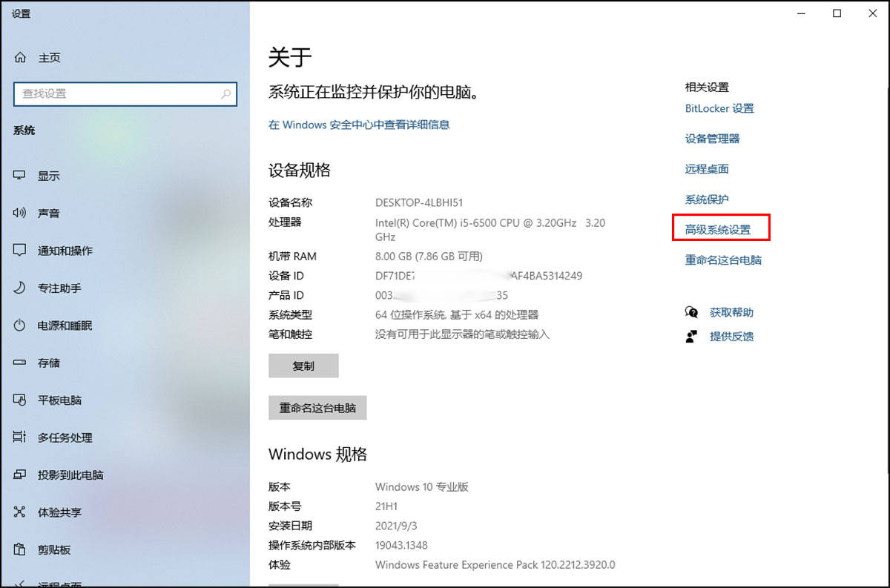Viewport: 890px width, 588px height.
Task: Click the clipboard icon beside 剪贴板
Action: (20, 550)
